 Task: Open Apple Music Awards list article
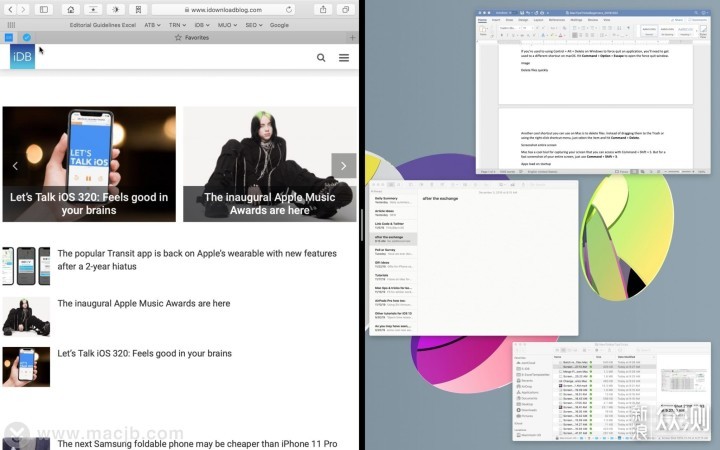(144, 303)
